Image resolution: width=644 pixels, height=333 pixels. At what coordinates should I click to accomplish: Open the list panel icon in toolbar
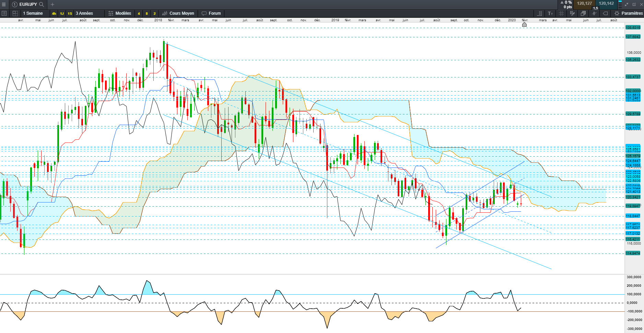(x=4, y=13)
